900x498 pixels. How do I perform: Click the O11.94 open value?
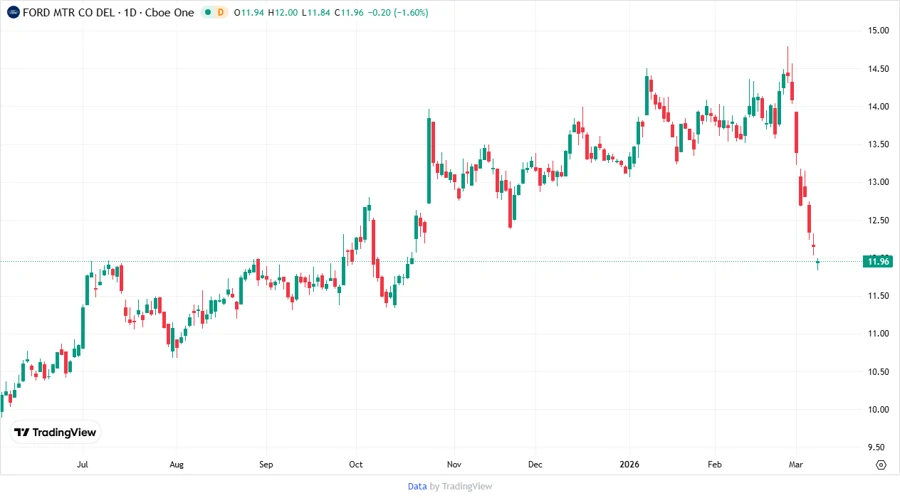click(249, 12)
